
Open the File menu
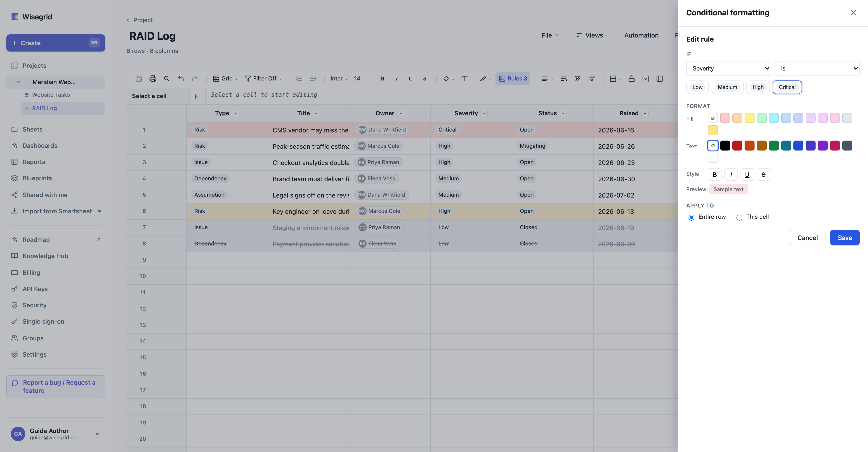pos(550,35)
